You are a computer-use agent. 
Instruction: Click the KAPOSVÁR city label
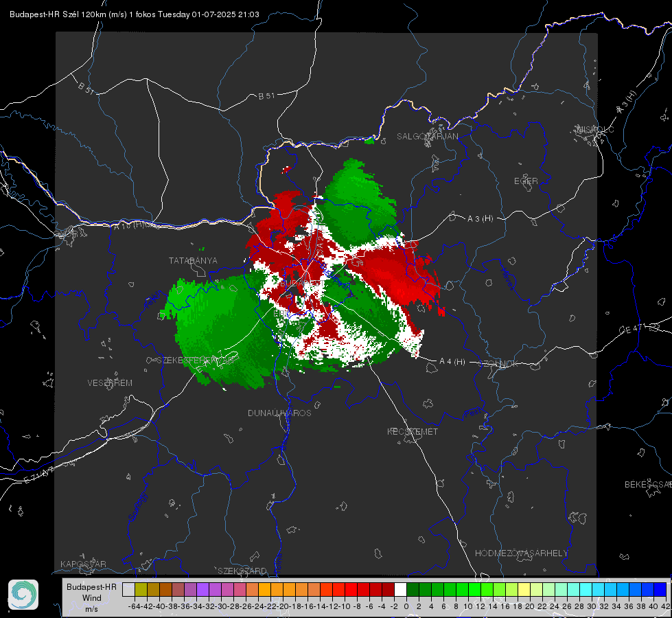(x=83, y=564)
